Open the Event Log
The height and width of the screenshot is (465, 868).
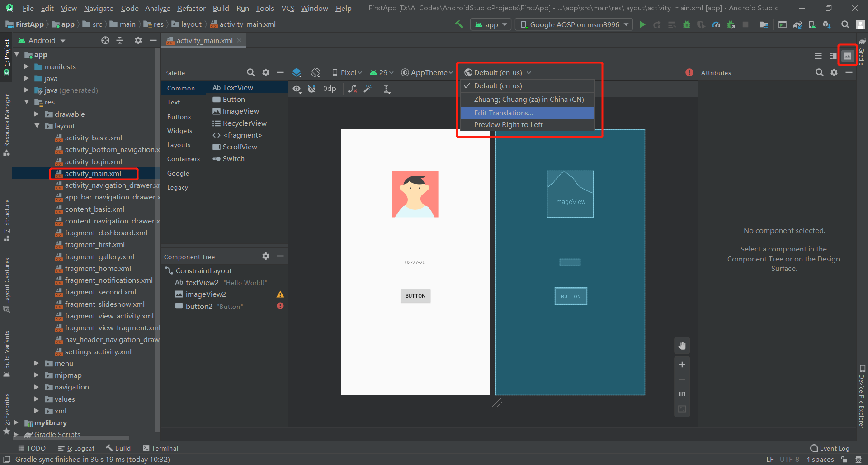830,448
